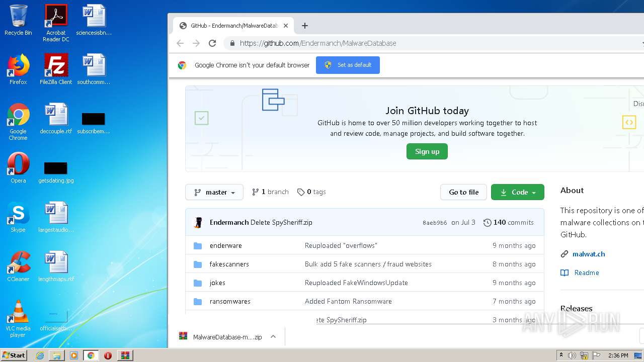The width and height of the screenshot is (644, 362).
Task: Open media player taskbar icon
Action: coord(74,355)
